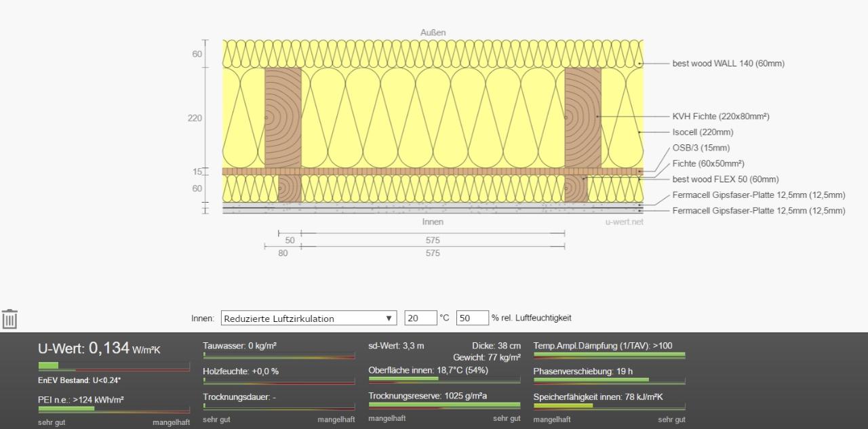868x429 pixels.
Task: Click the sd-Wert: 3,3 m value
Action: coord(396,346)
